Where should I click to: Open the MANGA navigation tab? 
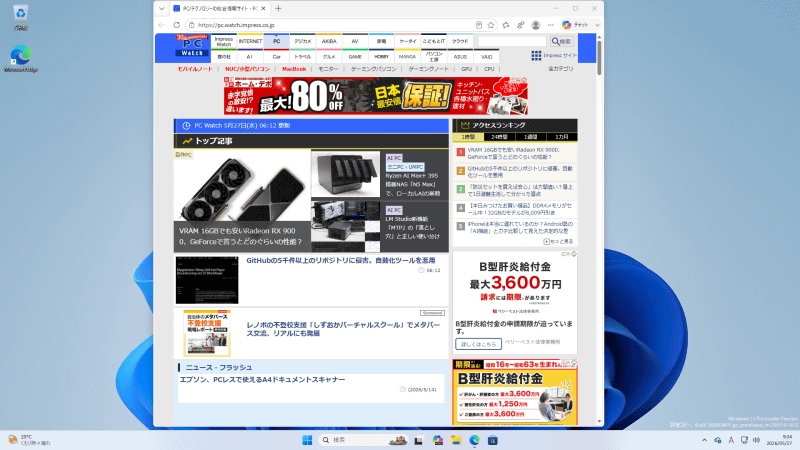click(x=407, y=57)
